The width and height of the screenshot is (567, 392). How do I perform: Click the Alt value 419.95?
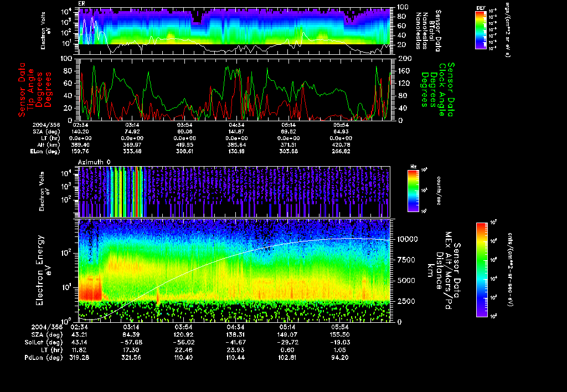click(184, 145)
